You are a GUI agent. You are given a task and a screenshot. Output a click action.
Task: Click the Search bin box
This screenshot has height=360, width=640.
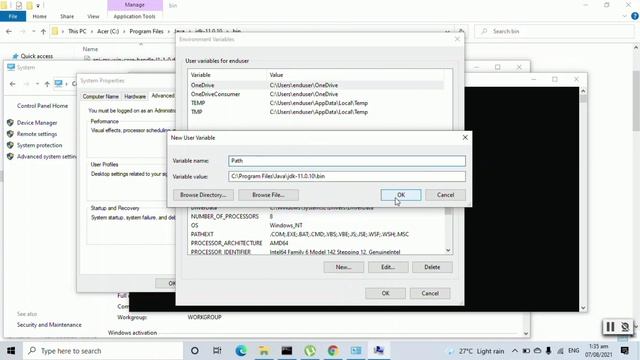click(554, 31)
